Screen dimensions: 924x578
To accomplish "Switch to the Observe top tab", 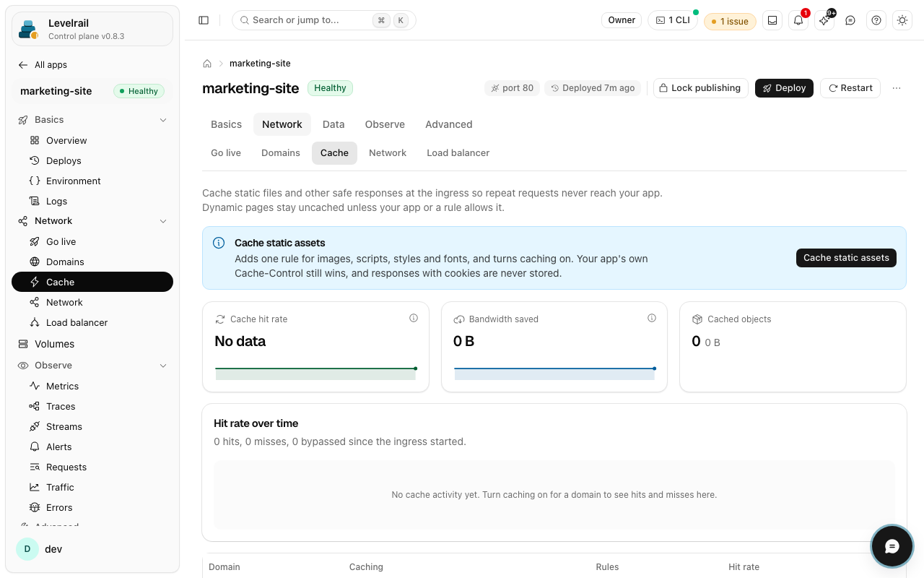I will tap(385, 124).
